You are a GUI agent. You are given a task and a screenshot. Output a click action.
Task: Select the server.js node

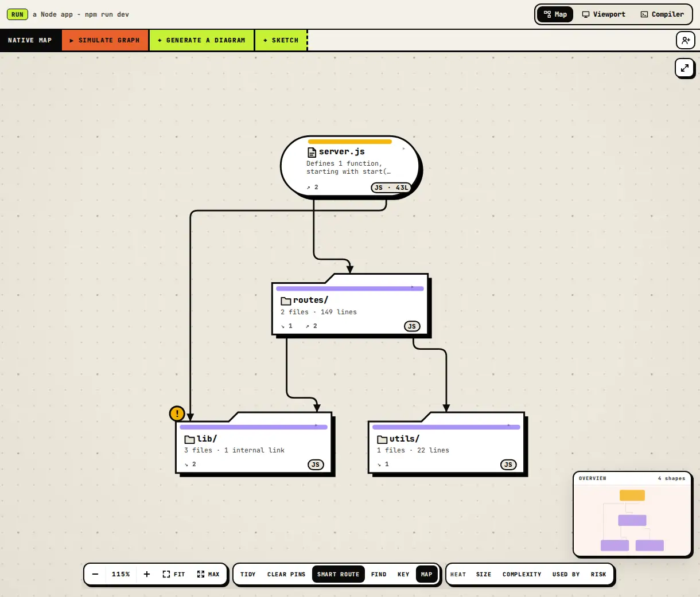[349, 166]
